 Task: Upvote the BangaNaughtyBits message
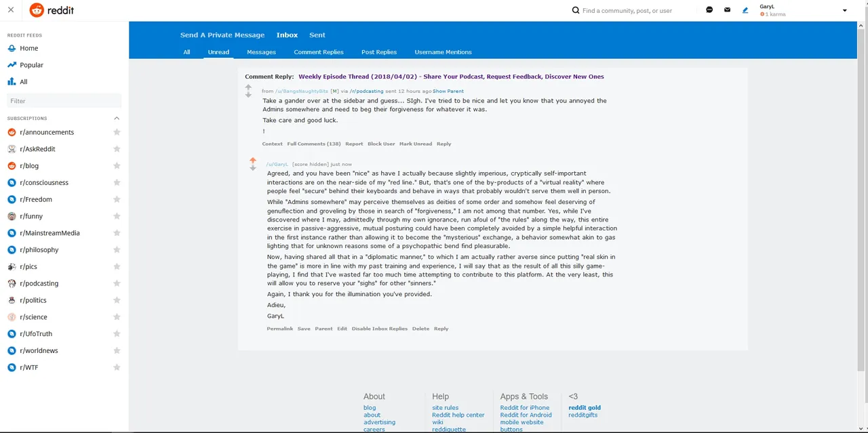tap(248, 87)
